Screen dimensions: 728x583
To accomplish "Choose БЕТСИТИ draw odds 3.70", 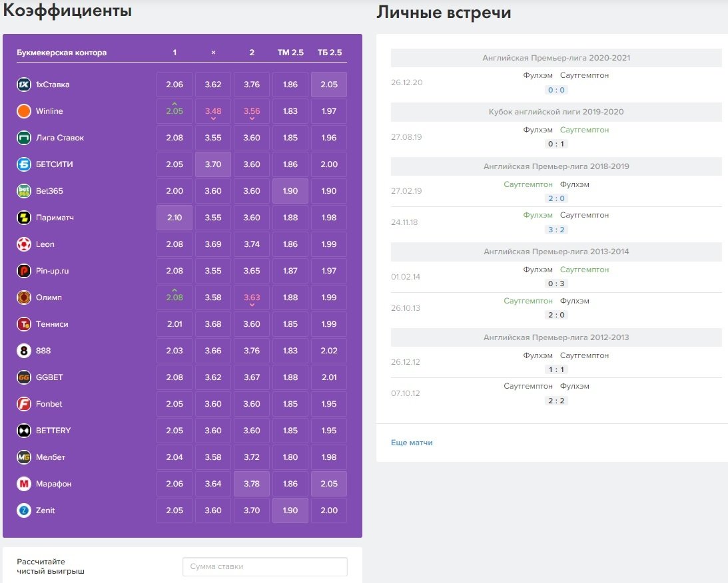I will click(x=213, y=164).
